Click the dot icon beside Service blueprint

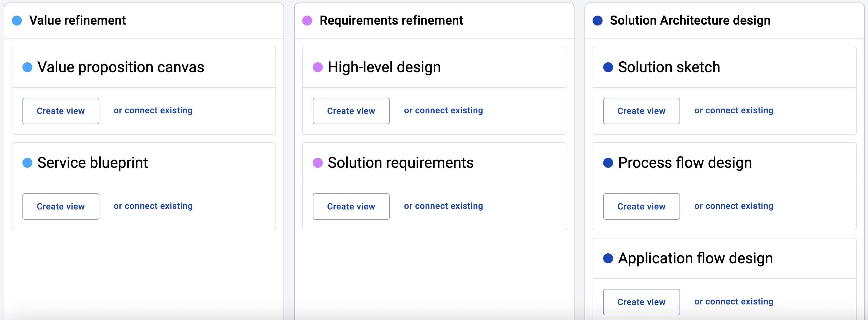[27, 163]
